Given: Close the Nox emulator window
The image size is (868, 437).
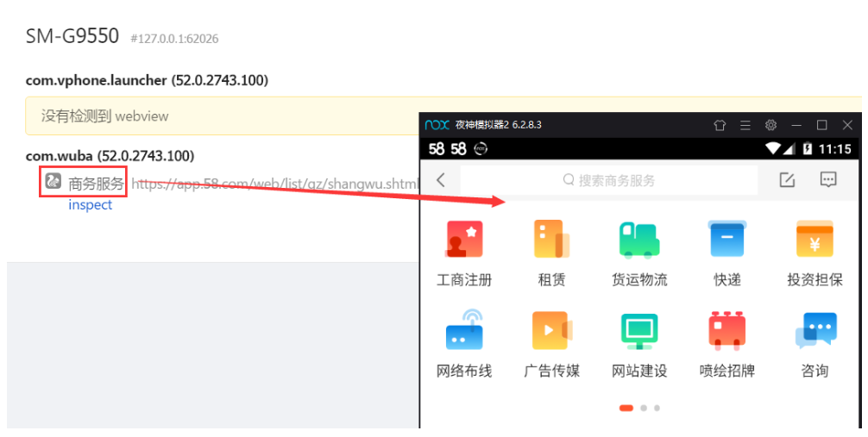Looking at the screenshot, I should (847, 125).
